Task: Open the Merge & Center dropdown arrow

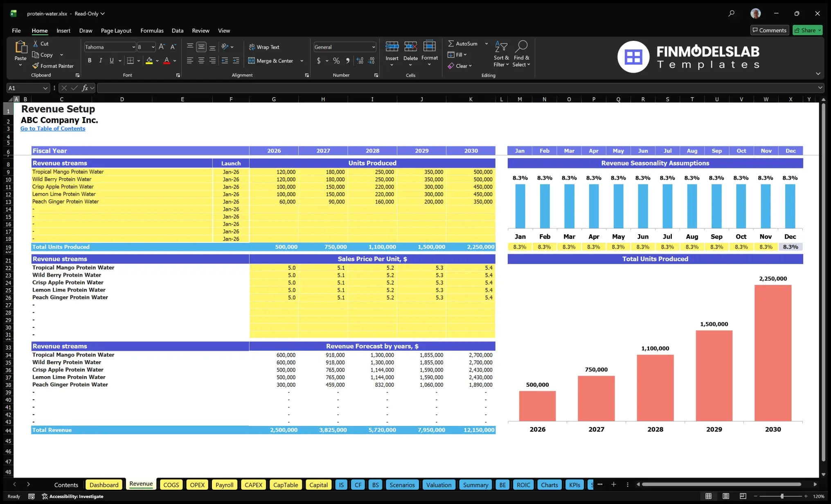Action: tap(302, 60)
